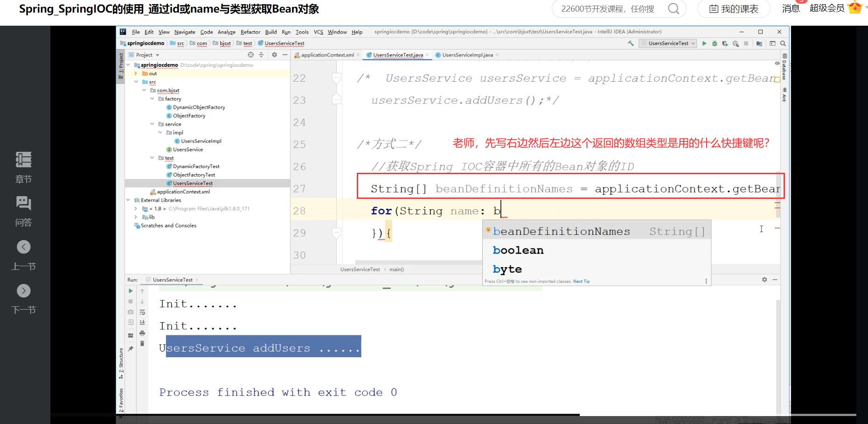Click the profiler run icon in toolbar

736,43
